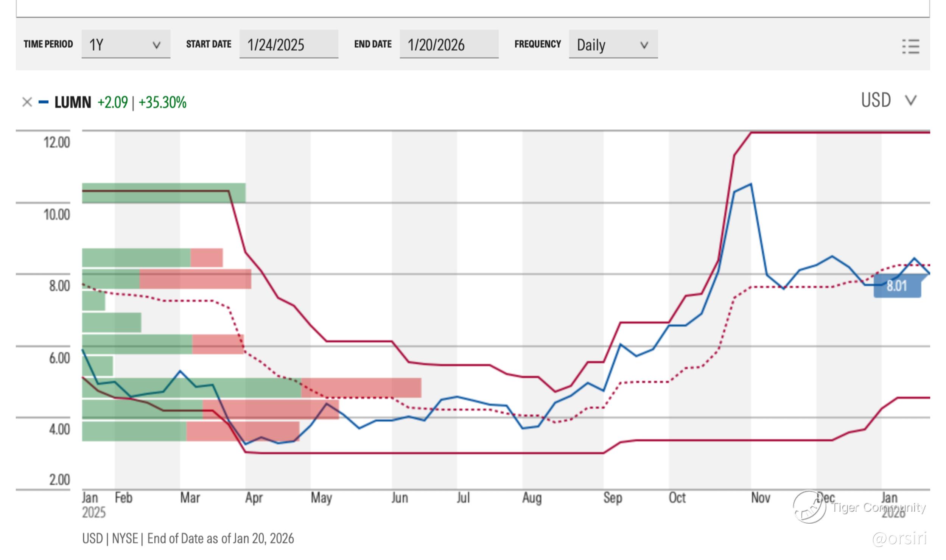Click the Apr label on the time axis
Screen dimensions: 946x560
[x=254, y=498]
